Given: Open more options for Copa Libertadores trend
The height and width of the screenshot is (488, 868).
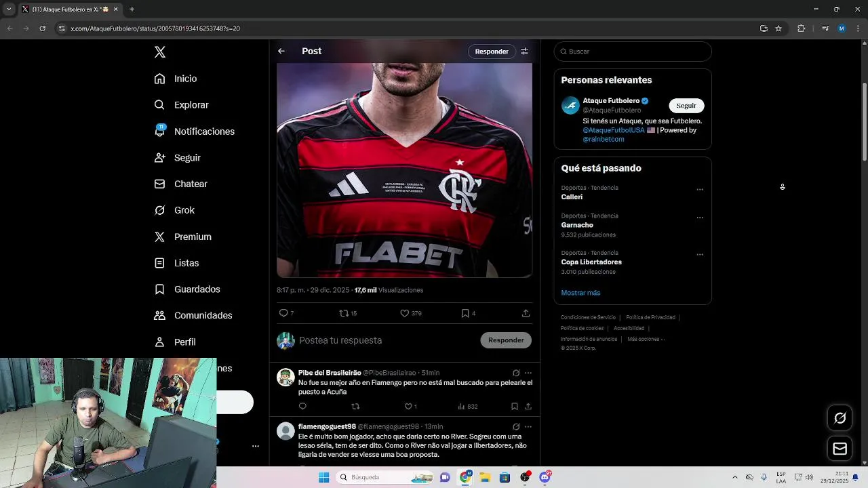Looking at the screenshot, I should point(700,255).
